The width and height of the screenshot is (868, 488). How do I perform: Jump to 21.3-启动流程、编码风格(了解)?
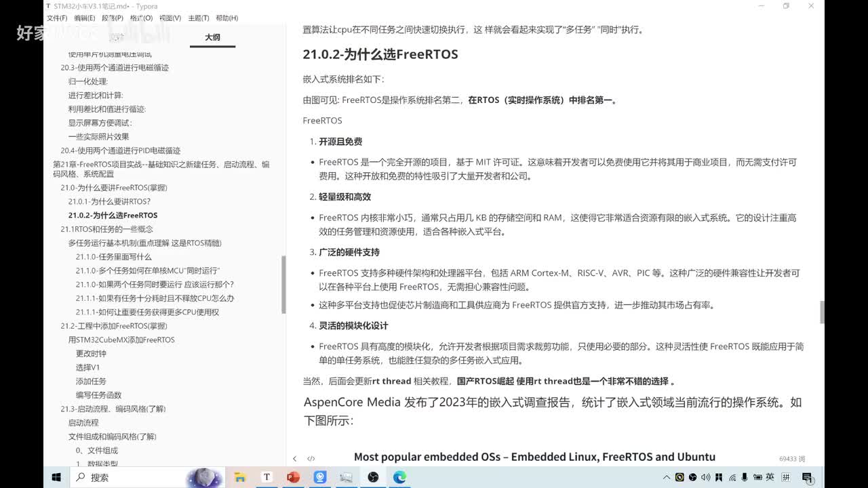(x=113, y=409)
